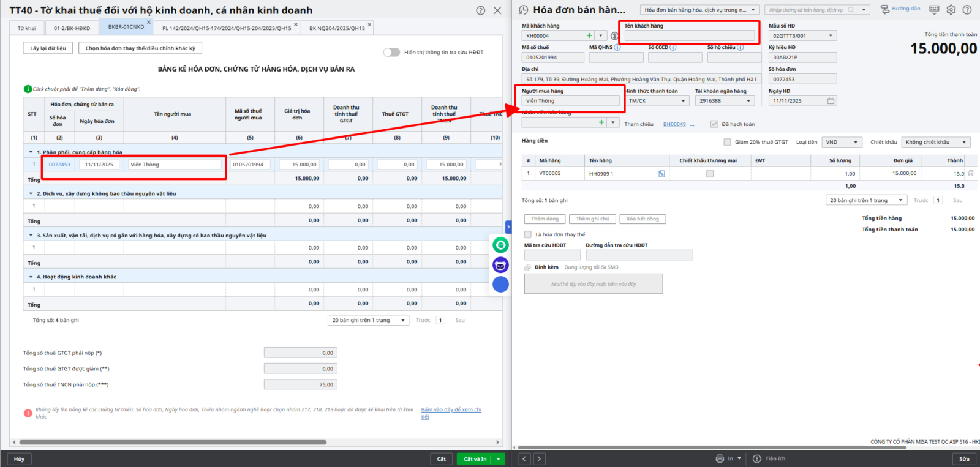Click the Lấy lại dữ liệu button
Screen dimensions: 980x467
(48, 48)
